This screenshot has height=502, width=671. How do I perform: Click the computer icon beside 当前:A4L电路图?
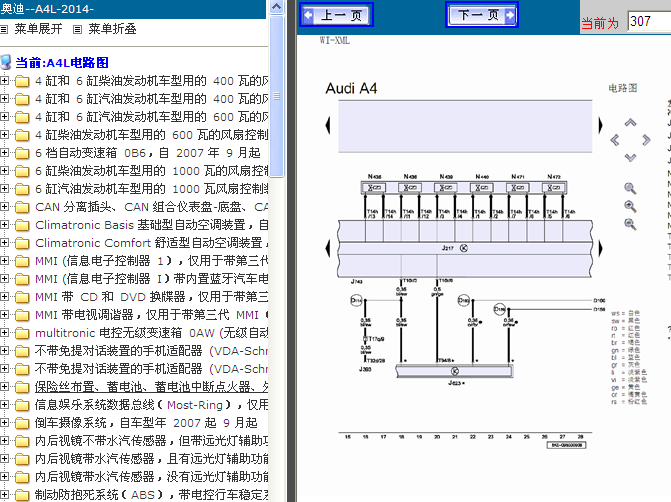6,62
